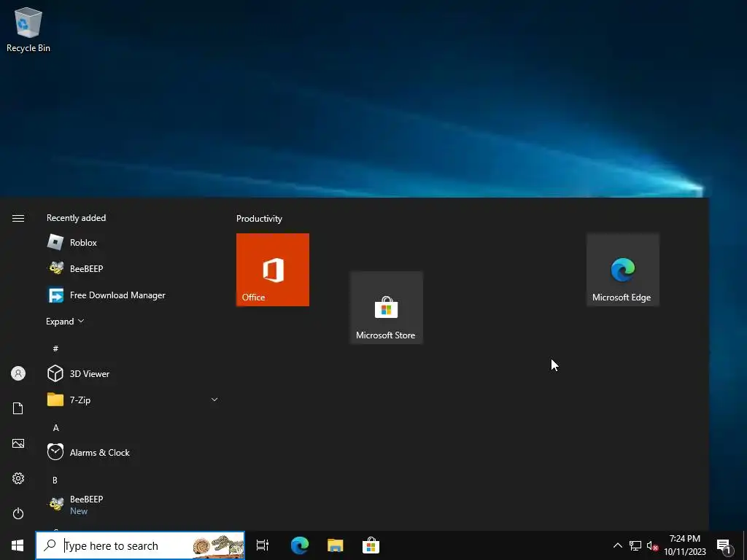Open the Recycle Bin desktop icon

click(28, 29)
